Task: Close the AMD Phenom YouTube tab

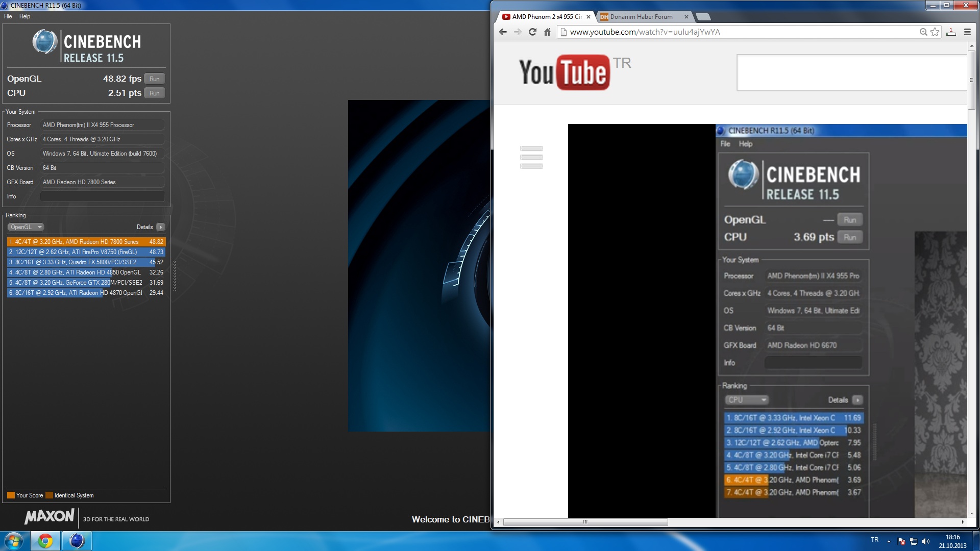Action: 589,17
